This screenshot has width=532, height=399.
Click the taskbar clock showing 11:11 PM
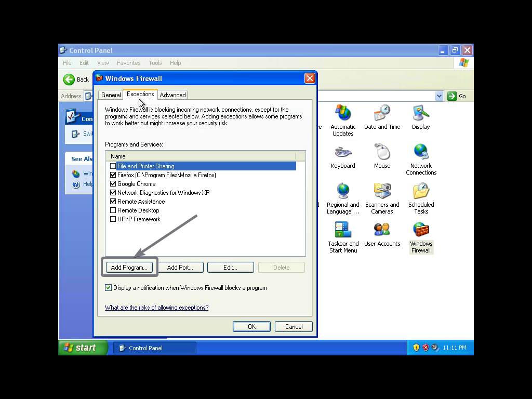tap(454, 348)
